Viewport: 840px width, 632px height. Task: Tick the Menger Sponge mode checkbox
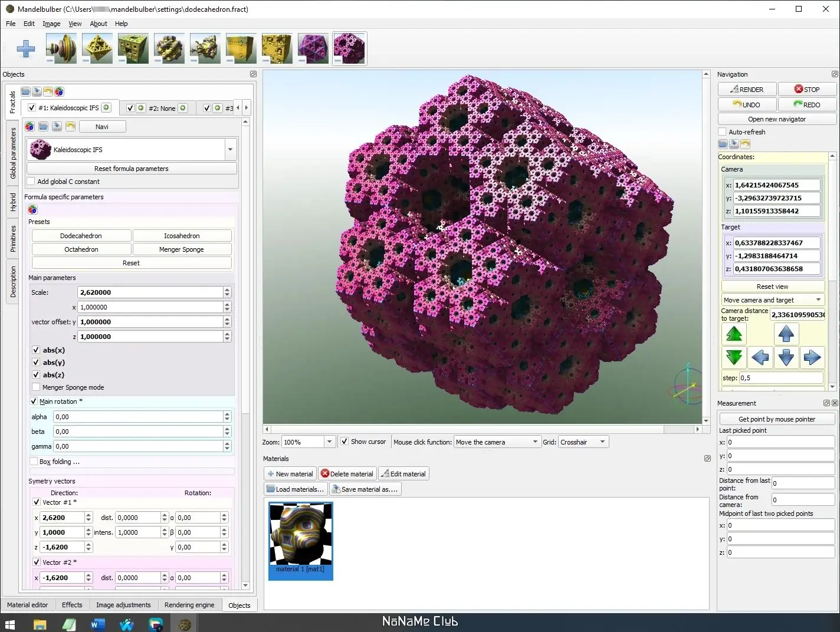tap(36, 387)
